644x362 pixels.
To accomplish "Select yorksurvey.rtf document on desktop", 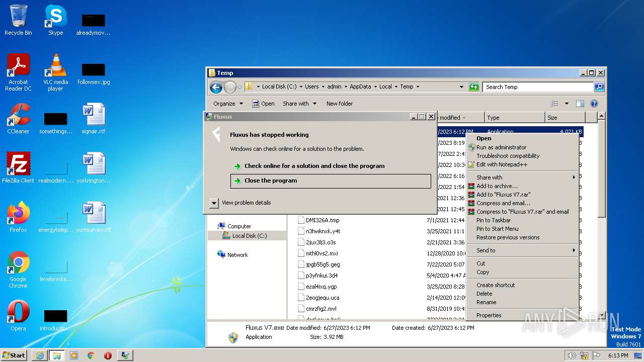I will click(x=94, y=217).
